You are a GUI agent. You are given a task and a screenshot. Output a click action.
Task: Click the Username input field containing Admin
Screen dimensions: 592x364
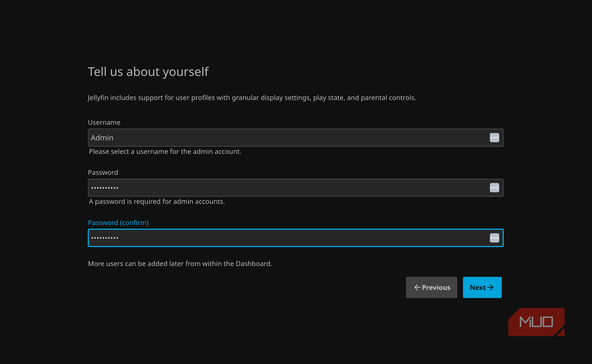(296, 138)
